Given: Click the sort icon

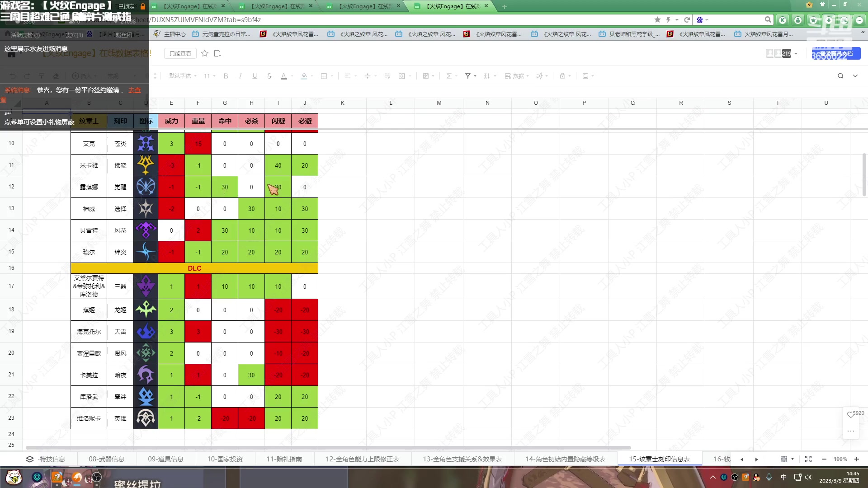Looking at the screenshot, I should 486,76.
